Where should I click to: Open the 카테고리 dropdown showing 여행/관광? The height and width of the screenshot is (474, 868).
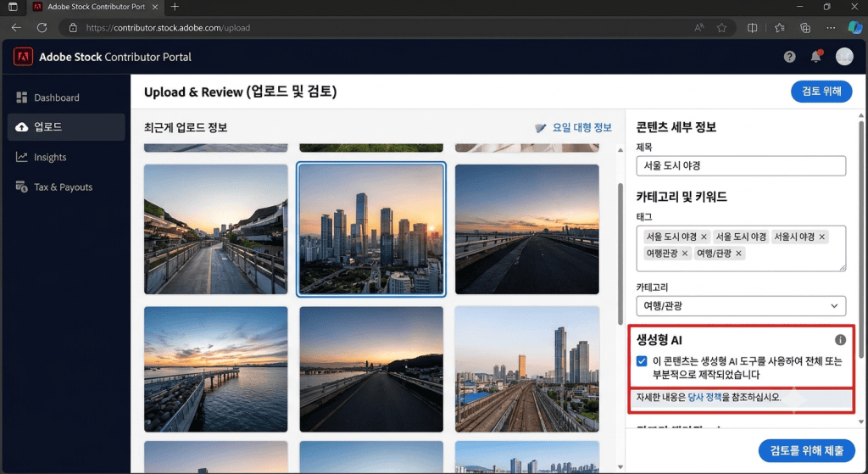tap(741, 305)
